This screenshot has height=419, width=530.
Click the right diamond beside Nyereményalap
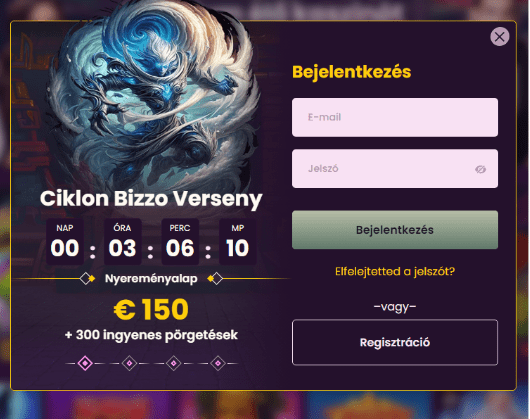tap(215, 279)
